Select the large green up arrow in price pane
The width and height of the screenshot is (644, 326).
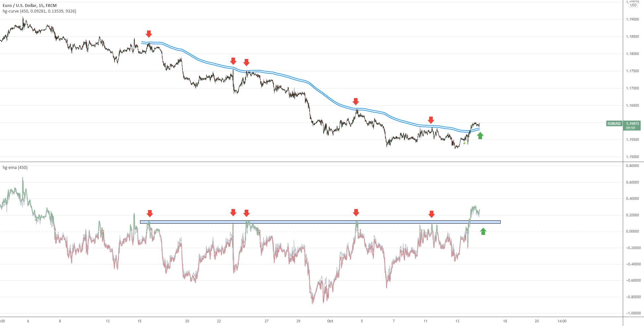coord(480,136)
